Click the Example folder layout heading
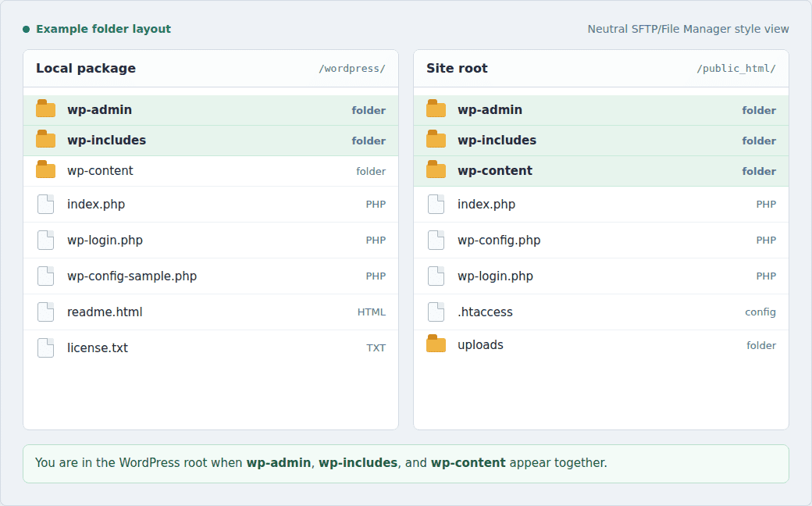The width and height of the screenshot is (812, 506). click(104, 29)
